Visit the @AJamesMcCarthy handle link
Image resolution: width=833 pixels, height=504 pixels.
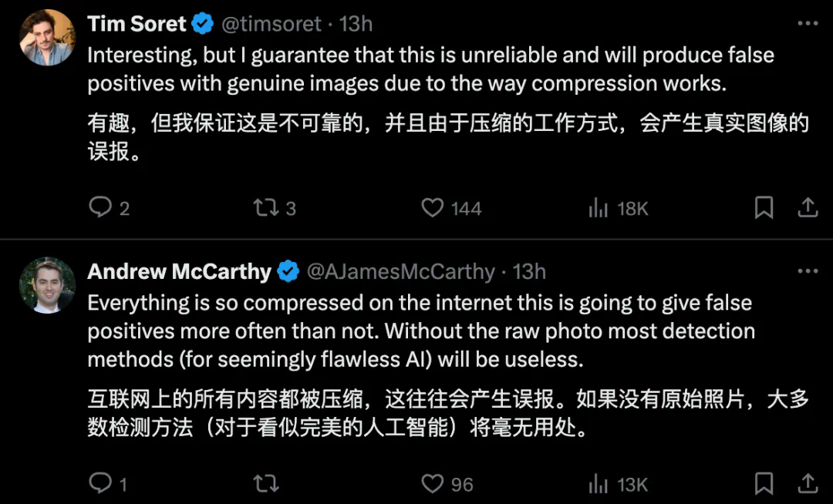[x=400, y=271]
